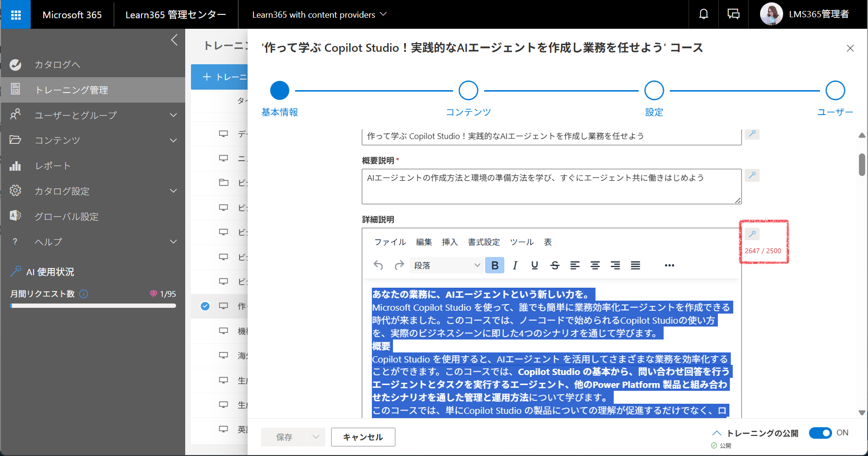Expand the トレーニングの公開 section chevron
The width and height of the screenshot is (868, 456).
pos(717,433)
